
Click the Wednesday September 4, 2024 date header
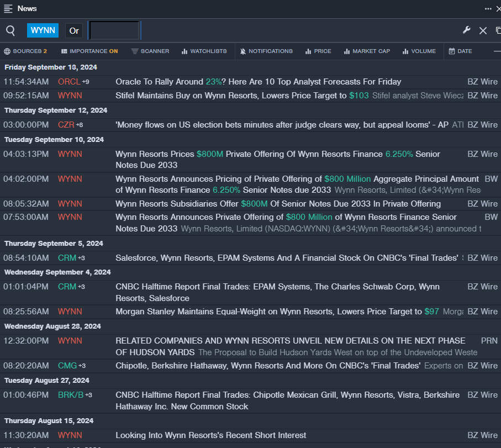(57, 272)
